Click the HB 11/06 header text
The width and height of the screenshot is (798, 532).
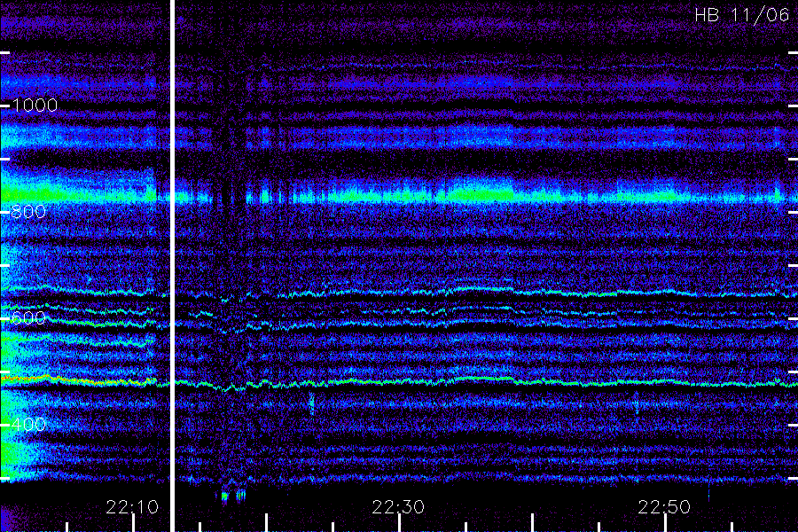[x=742, y=15]
